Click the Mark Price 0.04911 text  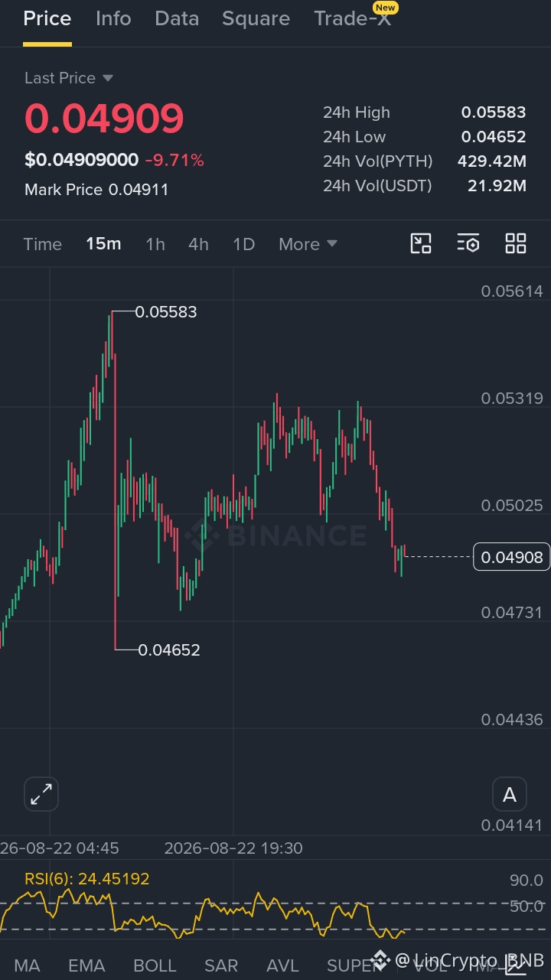(x=96, y=190)
